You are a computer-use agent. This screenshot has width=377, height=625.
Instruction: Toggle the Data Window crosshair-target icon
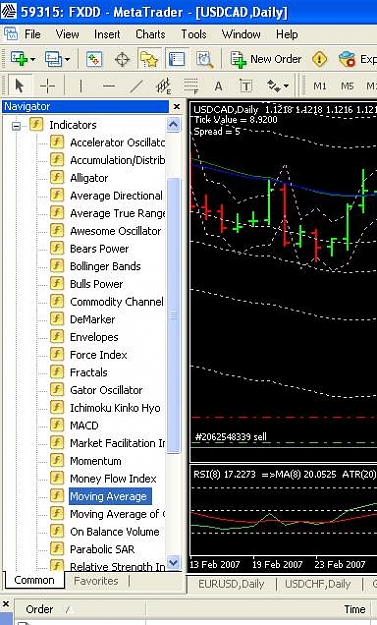[122, 59]
